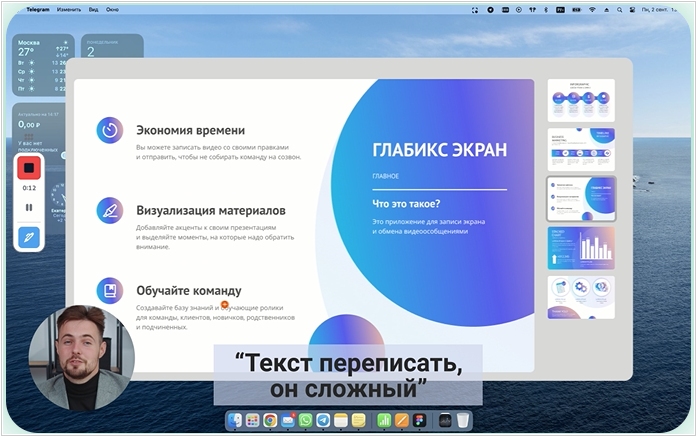
Task: Click the keyboard input language indicator
Action: click(x=561, y=9)
